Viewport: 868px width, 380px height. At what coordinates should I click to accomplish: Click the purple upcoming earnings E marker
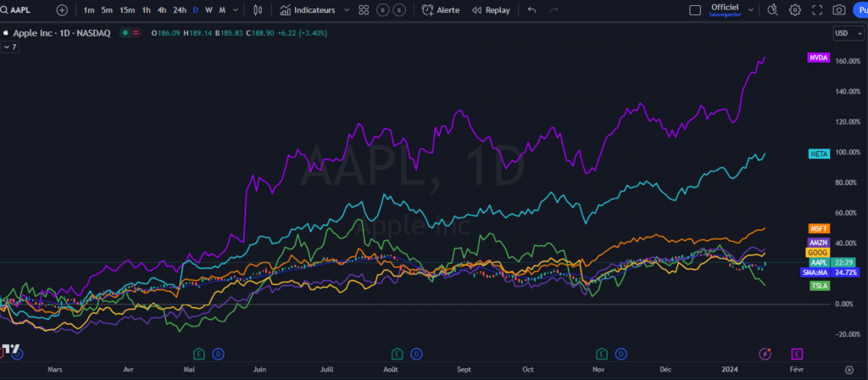coord(798,354)
